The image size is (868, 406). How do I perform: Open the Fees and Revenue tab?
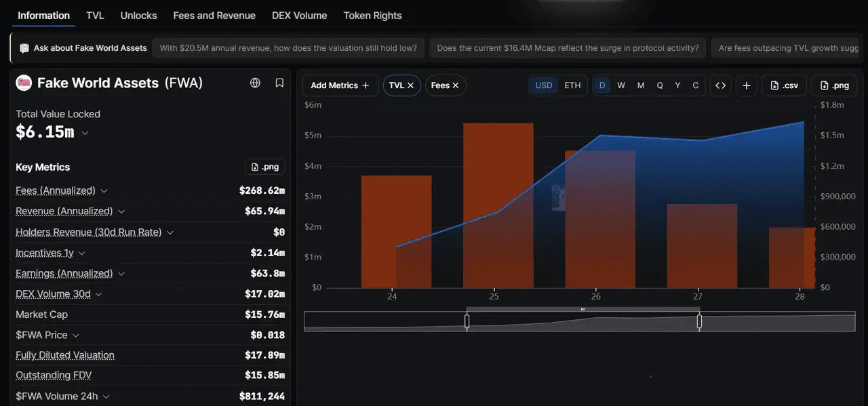214,15
